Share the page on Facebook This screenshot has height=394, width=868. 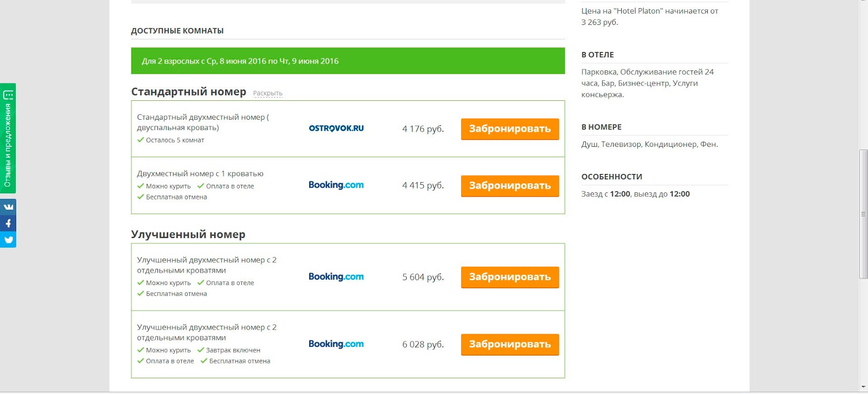tap(8, 223)
